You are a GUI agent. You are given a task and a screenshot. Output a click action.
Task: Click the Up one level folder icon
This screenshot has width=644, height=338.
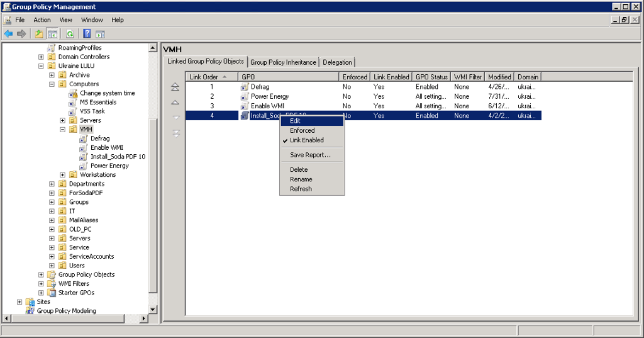[39, 34]
